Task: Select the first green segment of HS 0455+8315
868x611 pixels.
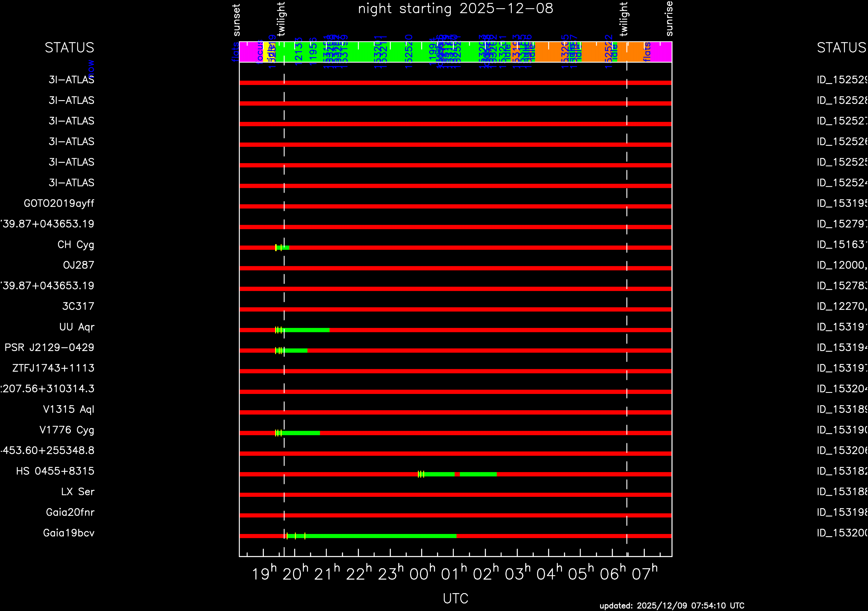Action: tap(439, 474)
